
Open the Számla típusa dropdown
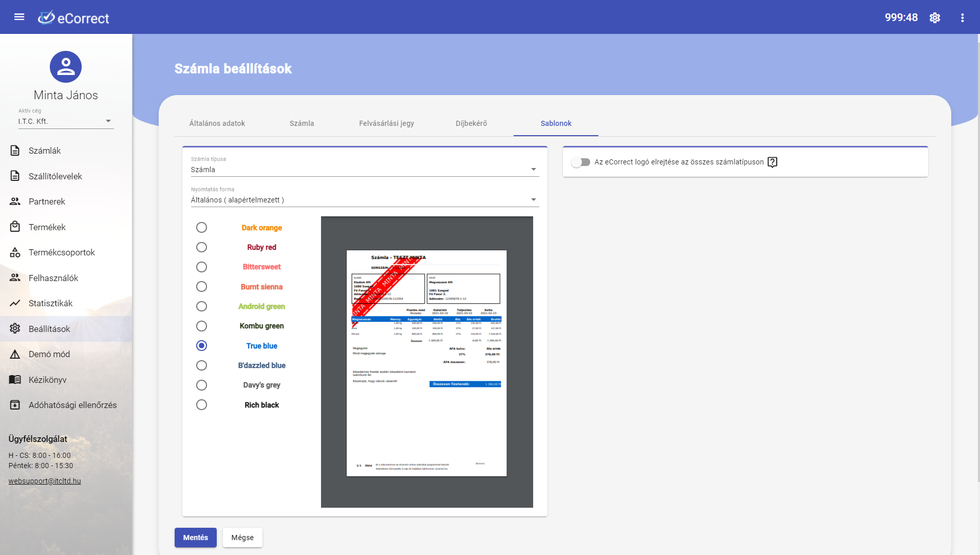(x=365, y=170)
